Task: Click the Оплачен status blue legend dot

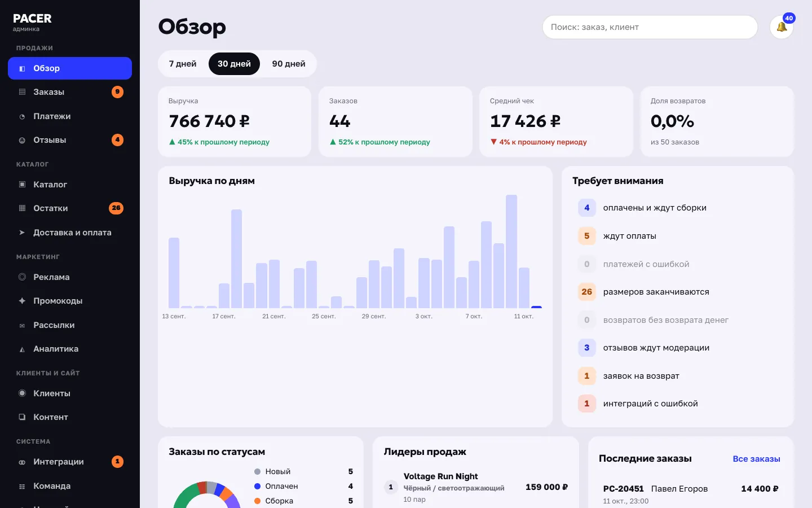Action: (x=257, y=486)
